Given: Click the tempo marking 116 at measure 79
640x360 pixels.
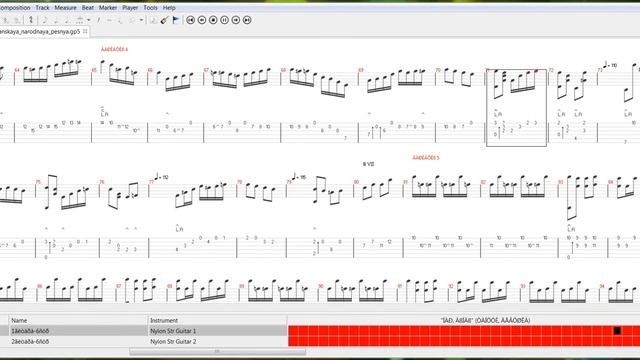Looking at the screenshot, I should 299,177.
